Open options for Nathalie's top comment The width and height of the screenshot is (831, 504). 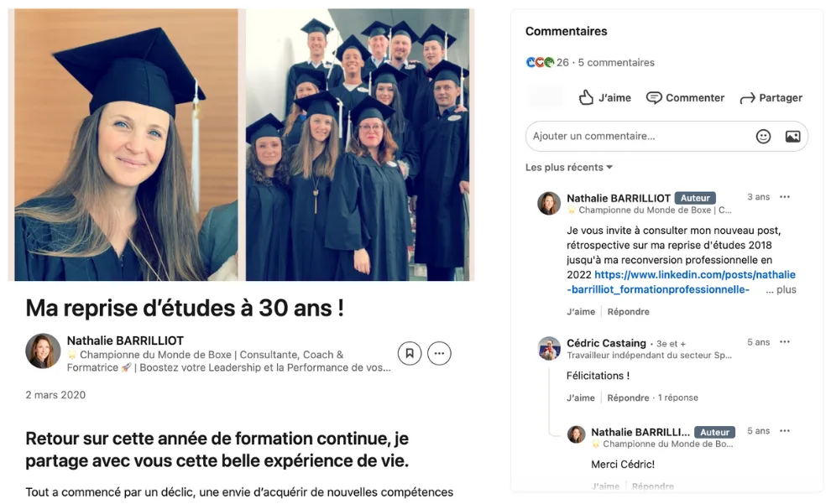(785, 197)
